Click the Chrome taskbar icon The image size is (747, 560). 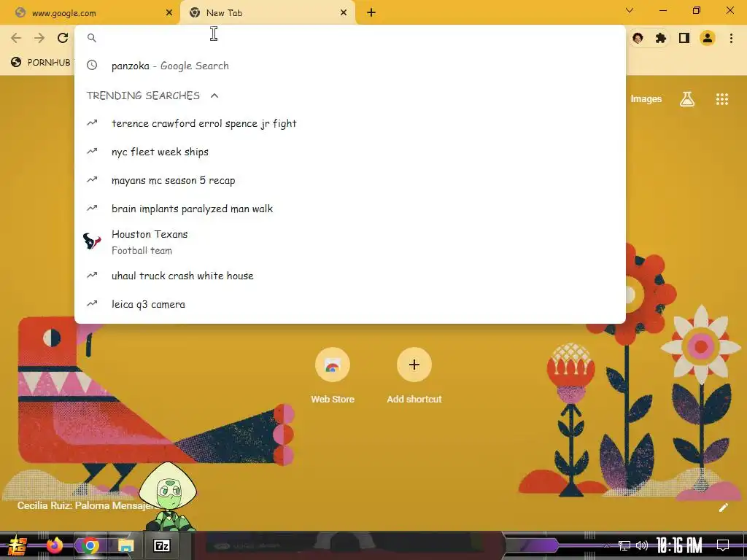tap(90, 545)
